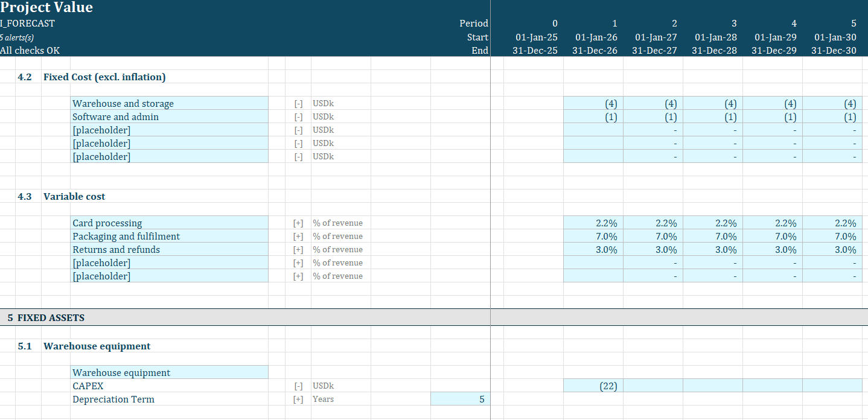Viewport: 868px width, 420px height.
Task: Toggle the [-] sign on second Fixed Cost placeholder
Action: coord(298,143)
